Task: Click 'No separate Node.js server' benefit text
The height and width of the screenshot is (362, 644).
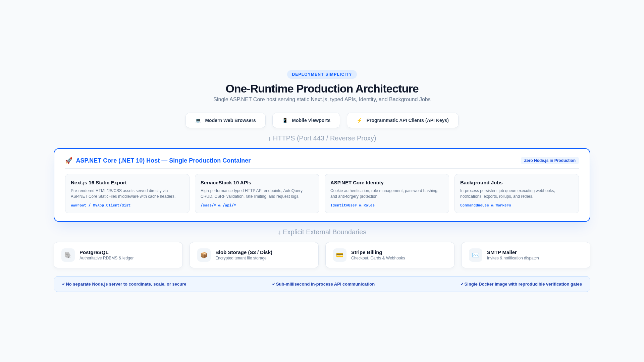Action: tap(124, 284)
